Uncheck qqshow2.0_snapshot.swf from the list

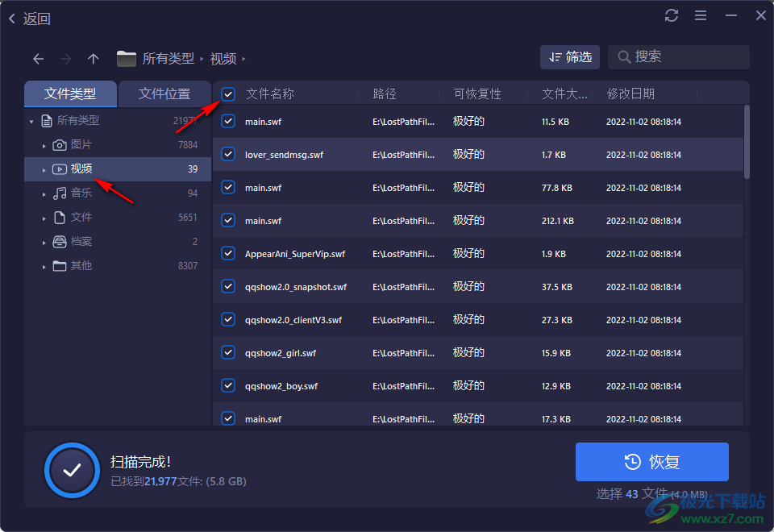tap(228, 286)
